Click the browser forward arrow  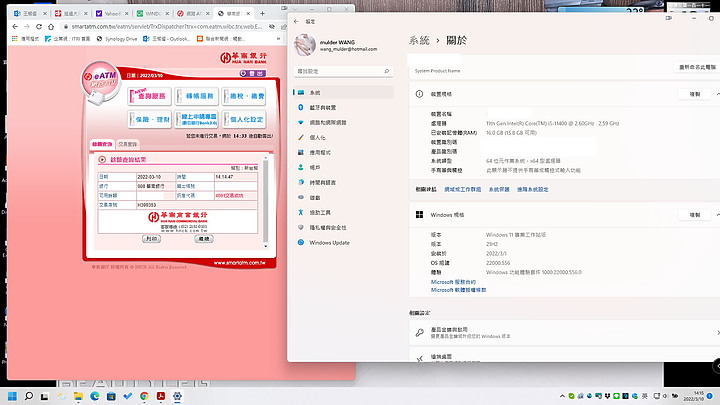[27, 27]
